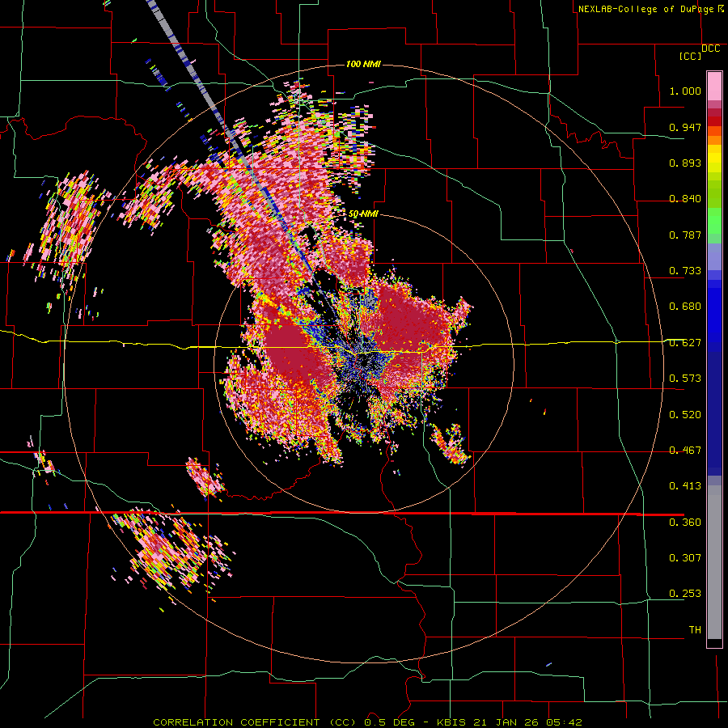Click the gray lower section of color bar
This screenshot has width=728, height=728.
click(714, 562)
